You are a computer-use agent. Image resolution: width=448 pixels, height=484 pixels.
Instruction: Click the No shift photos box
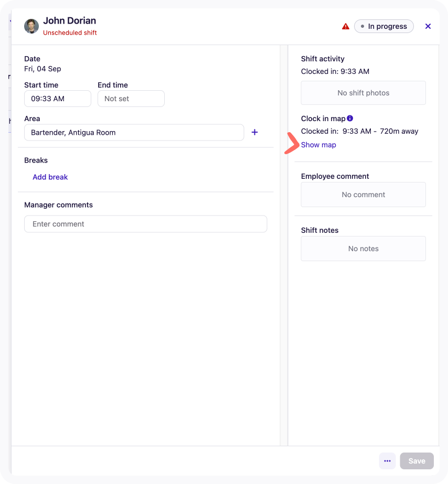(x=364, y=93)
